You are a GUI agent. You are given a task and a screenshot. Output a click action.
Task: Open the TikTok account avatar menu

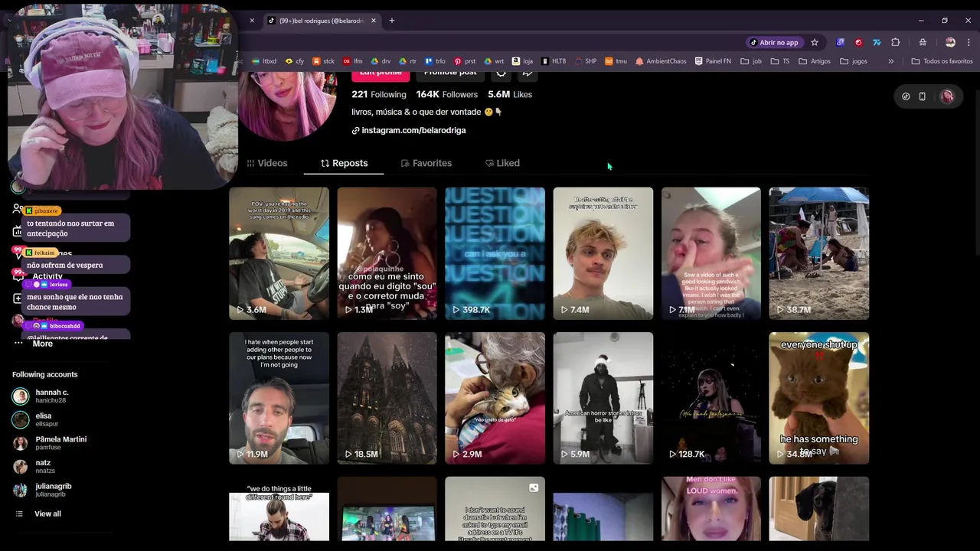947,96
